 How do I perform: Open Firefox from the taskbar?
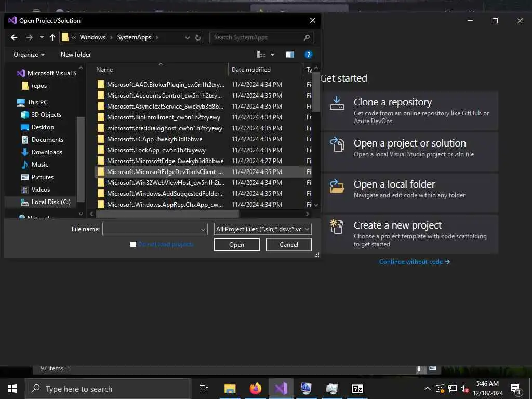click(x=256, y=389)
